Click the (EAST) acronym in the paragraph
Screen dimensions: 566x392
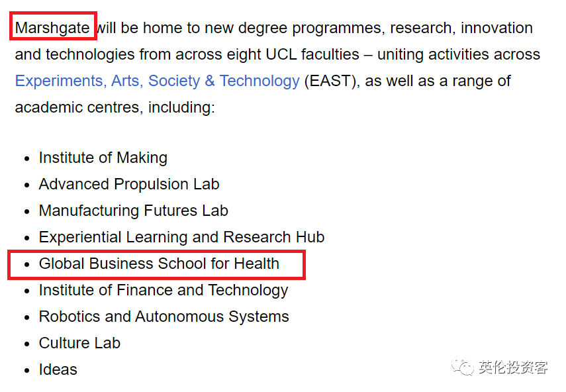click(330, 81)
